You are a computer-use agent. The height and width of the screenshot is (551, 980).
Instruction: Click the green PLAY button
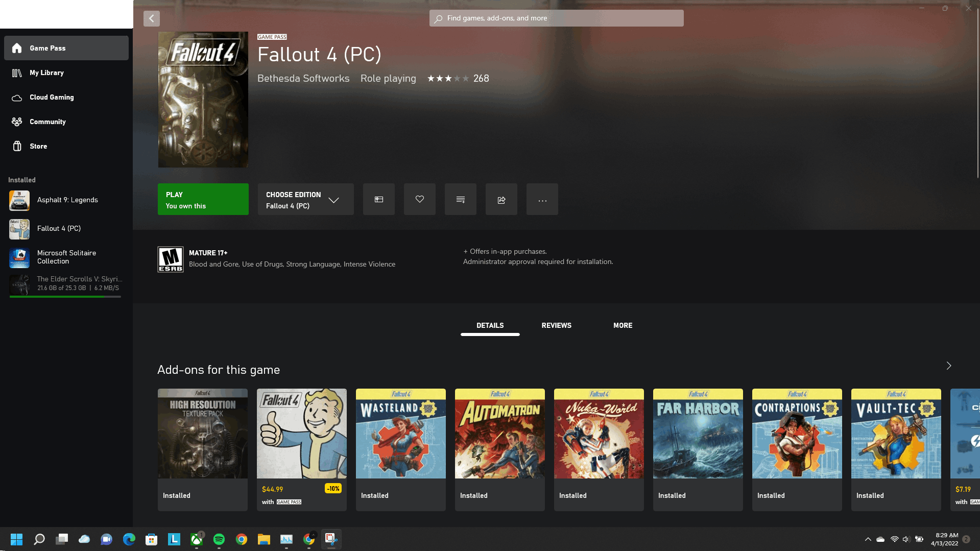[203, 199]
